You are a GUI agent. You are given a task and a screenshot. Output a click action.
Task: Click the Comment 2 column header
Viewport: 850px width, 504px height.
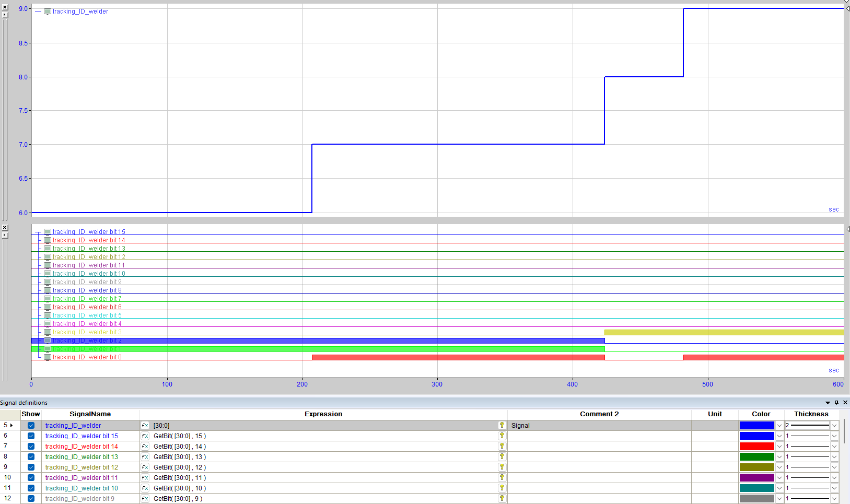[x=599, y=414]
